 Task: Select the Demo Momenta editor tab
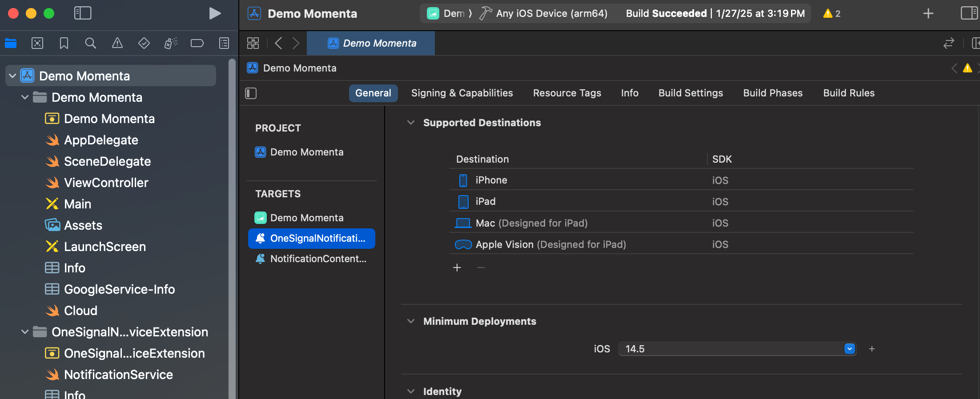(x=371, y=43)
